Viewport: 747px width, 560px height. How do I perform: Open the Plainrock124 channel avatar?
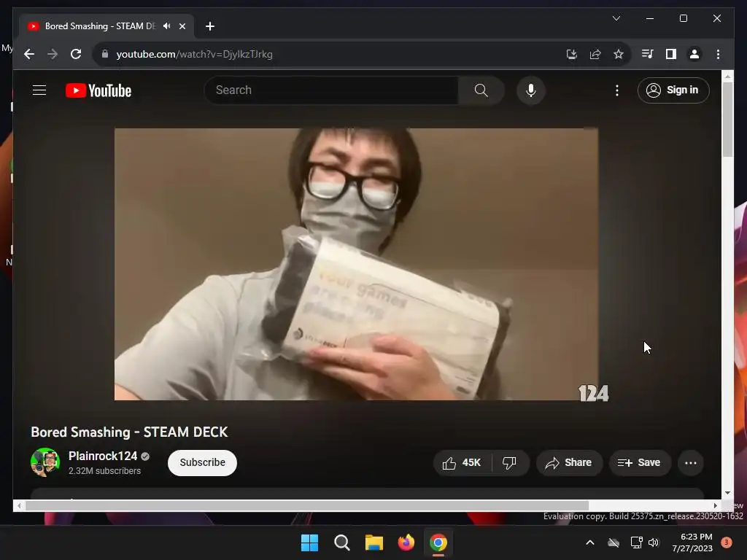coord(45,462)
